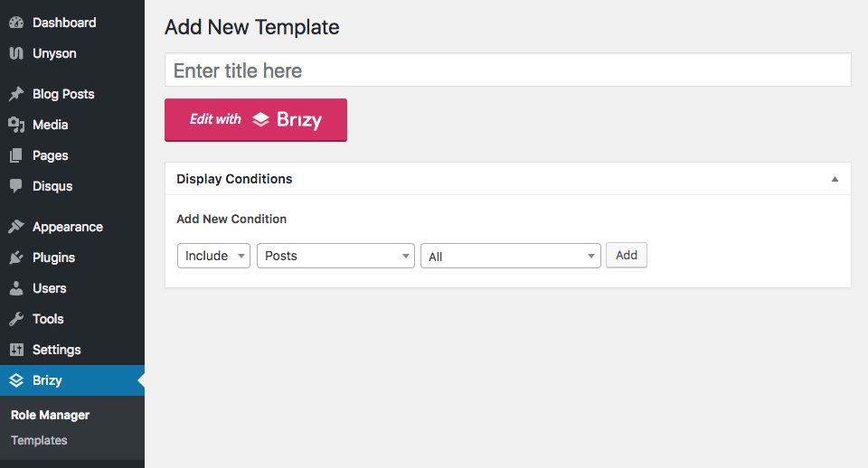This screenshot has height=468, width=868.
Task: Click the Media library icon
Action: point(16,125)
